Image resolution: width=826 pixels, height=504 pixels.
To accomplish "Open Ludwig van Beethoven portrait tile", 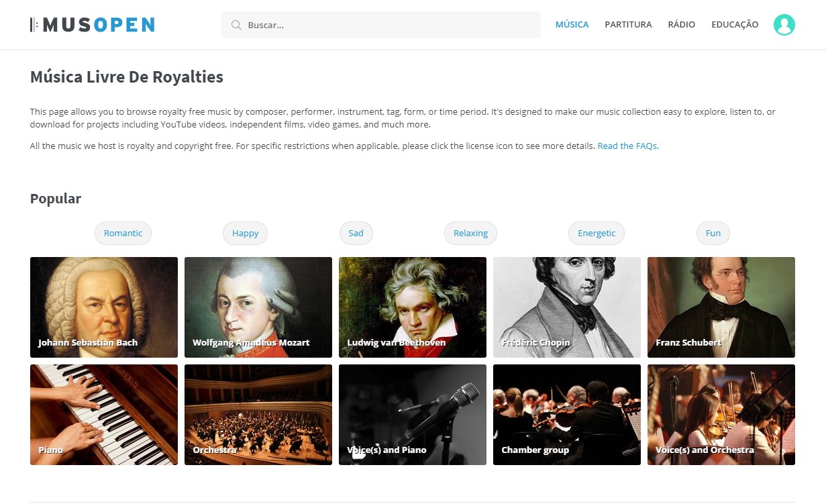I will pos(413,307).
